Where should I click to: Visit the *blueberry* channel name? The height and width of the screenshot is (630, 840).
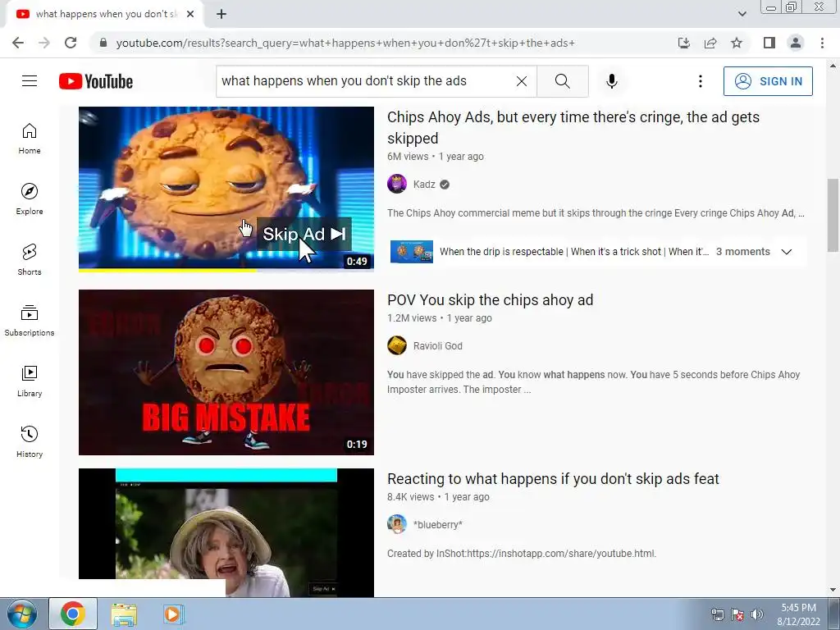click(438, 525)
